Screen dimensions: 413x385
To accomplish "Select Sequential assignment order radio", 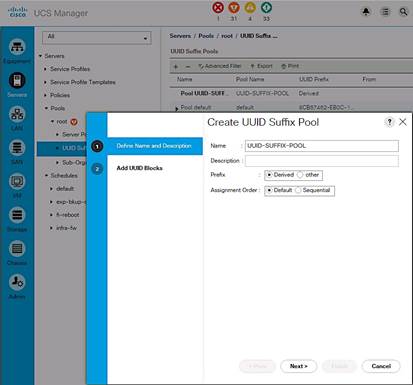I will coord(298,190).
